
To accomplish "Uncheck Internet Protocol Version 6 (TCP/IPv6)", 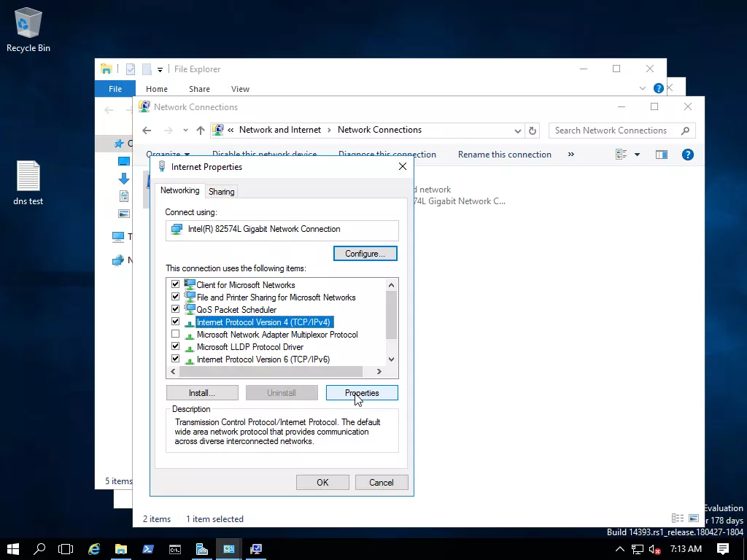I will coord(175,359).
